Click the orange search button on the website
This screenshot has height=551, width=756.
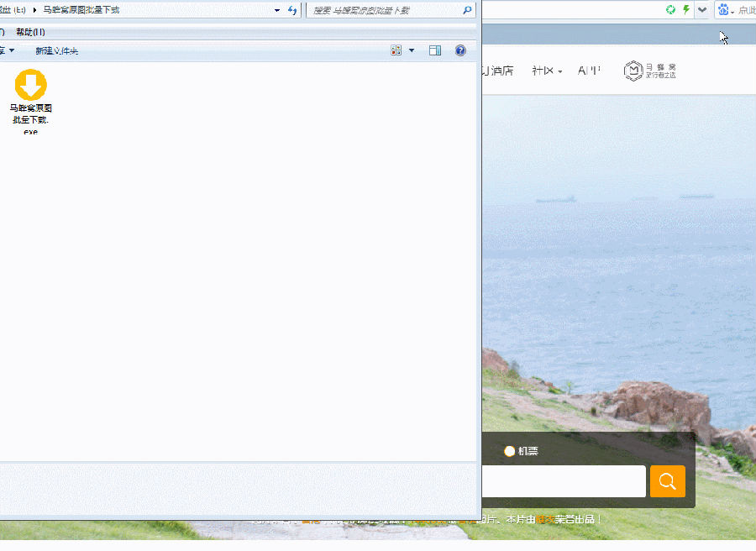(668, 481)
